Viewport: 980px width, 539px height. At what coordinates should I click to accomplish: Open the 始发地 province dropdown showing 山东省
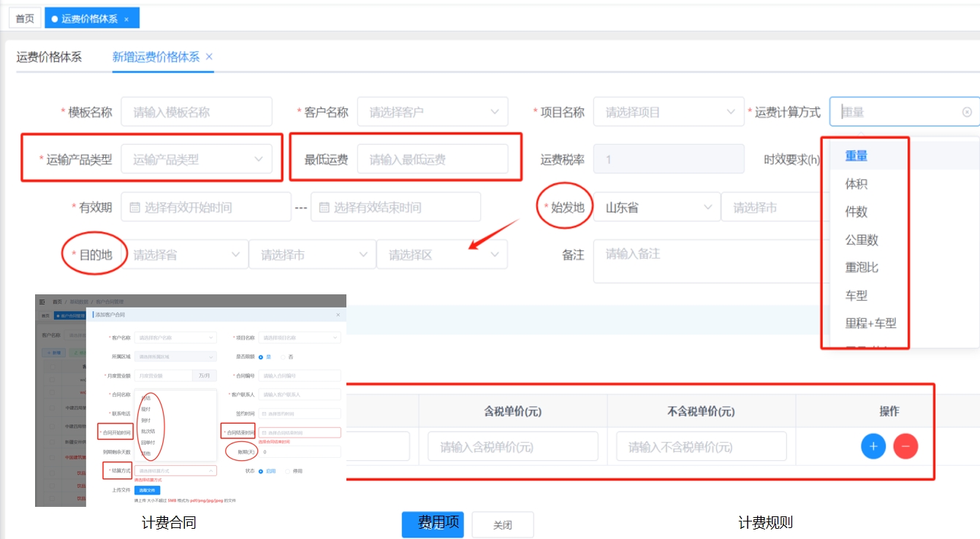coord(656,207)
